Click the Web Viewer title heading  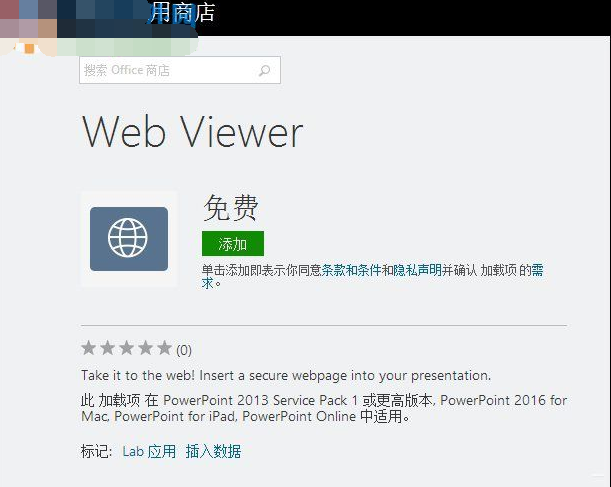click(x=192, y=132)
